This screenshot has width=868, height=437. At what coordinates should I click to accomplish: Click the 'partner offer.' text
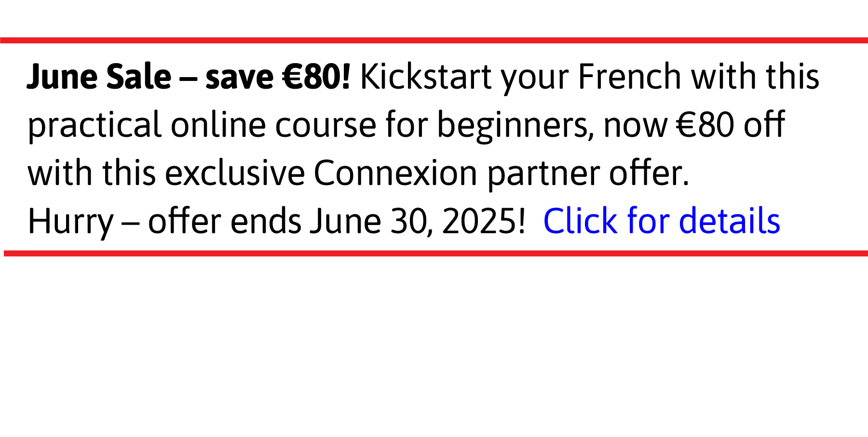pos(588,173)
